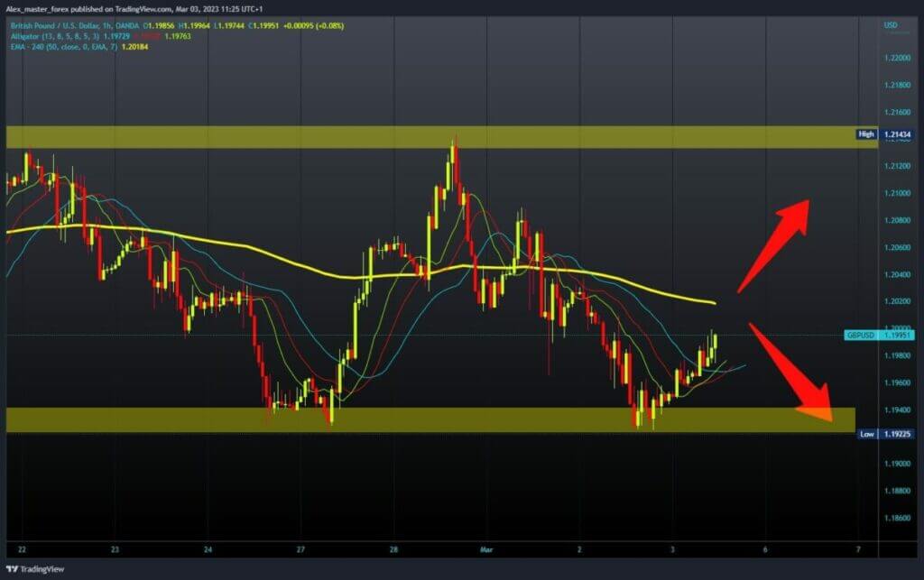
Task: Click date 27 on the time axis
Action: (301, 548)
